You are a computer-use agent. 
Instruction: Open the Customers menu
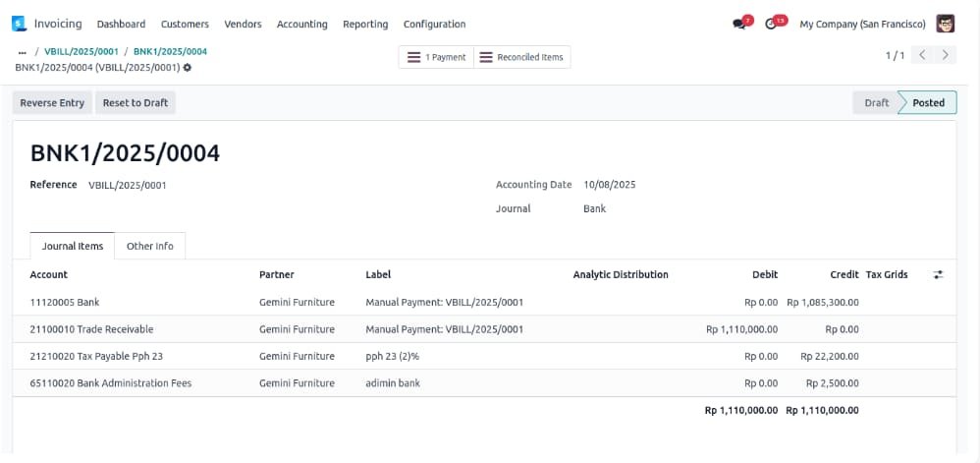[x=185, y=24]
